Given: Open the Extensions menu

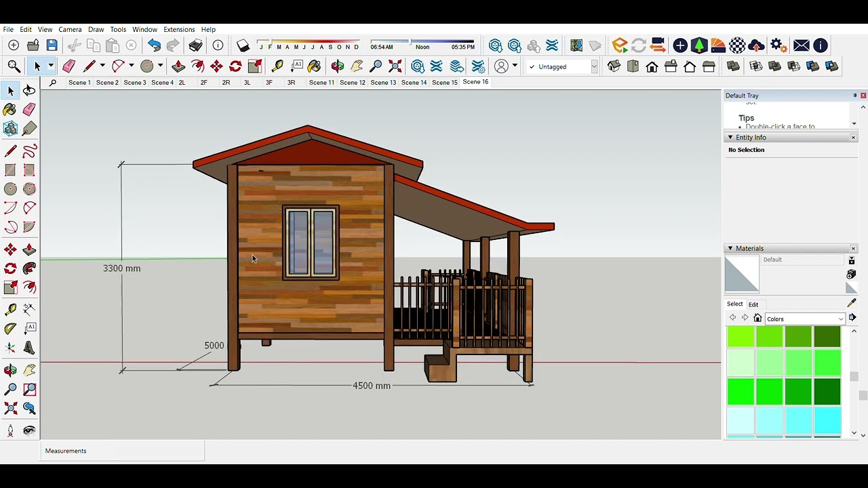Looking at the screenshot, I should pyautogui.click(x=179, y=29).
